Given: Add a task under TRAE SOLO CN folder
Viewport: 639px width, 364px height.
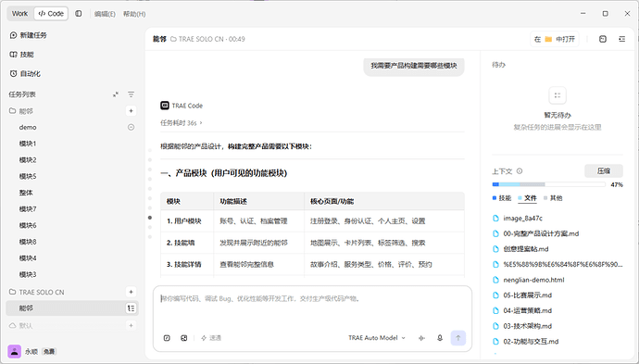Looking at the screenshot, I should (x=131, y=292).
